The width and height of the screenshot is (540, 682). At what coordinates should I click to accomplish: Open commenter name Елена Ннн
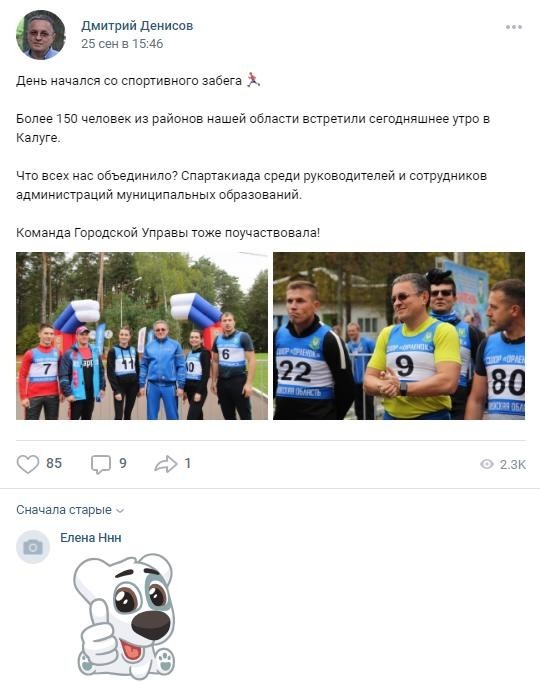point(90,538)
